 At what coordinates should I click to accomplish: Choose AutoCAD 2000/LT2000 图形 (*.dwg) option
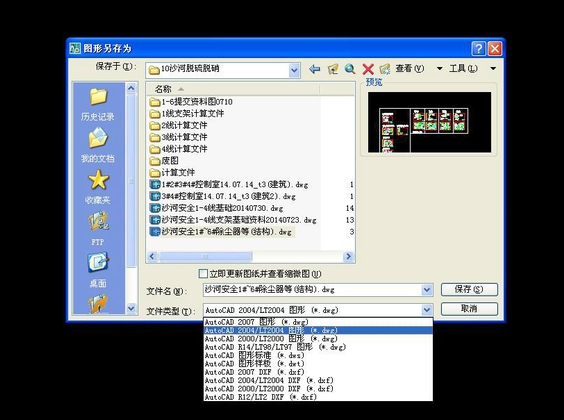[x=318, y=339]
